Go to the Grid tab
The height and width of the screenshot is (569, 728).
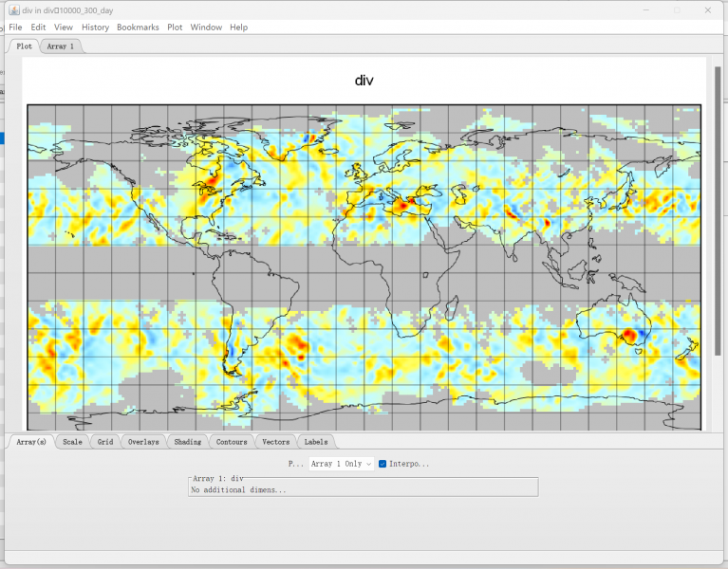point(104,442)
